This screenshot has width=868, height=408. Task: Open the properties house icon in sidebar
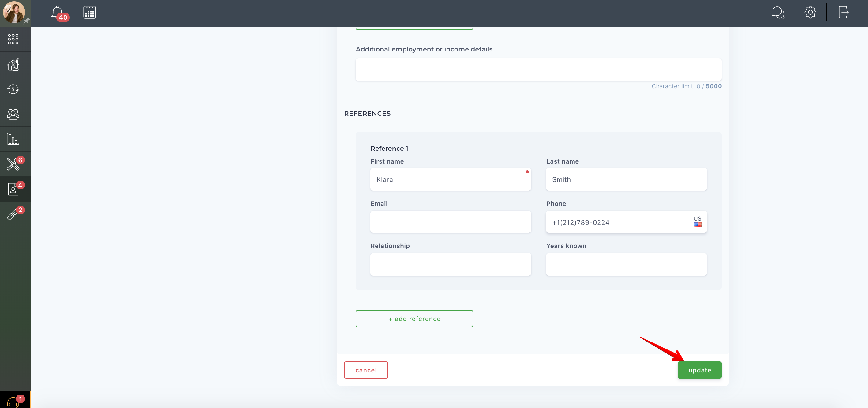13,64
